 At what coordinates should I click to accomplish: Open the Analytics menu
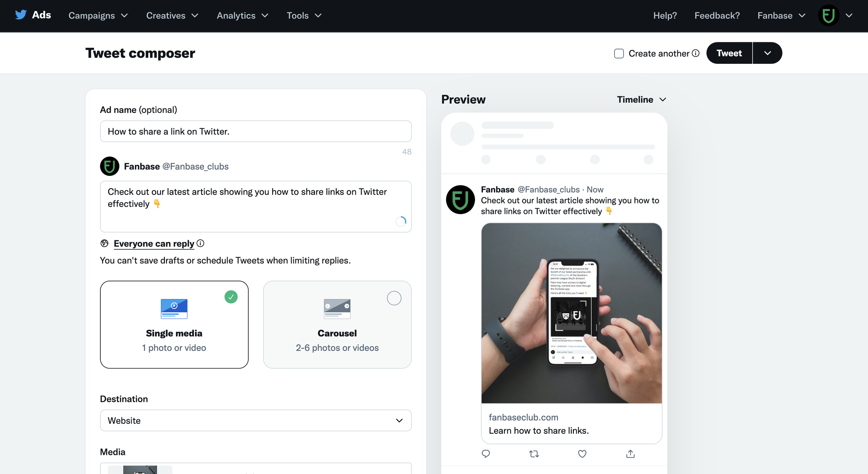tap(242, 16)
